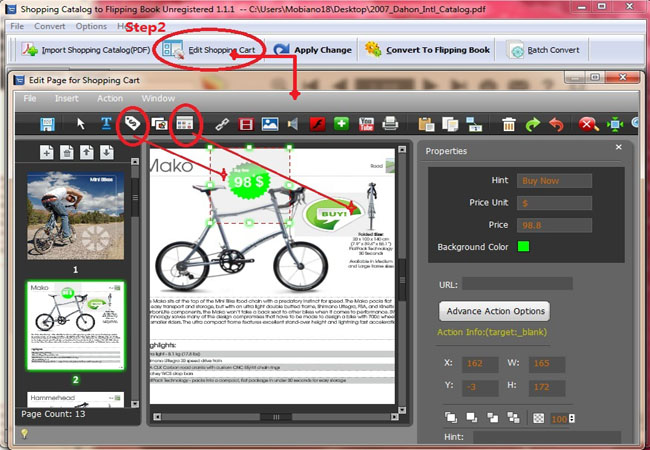Click the W width field showing 165

[x=547, y=364]
